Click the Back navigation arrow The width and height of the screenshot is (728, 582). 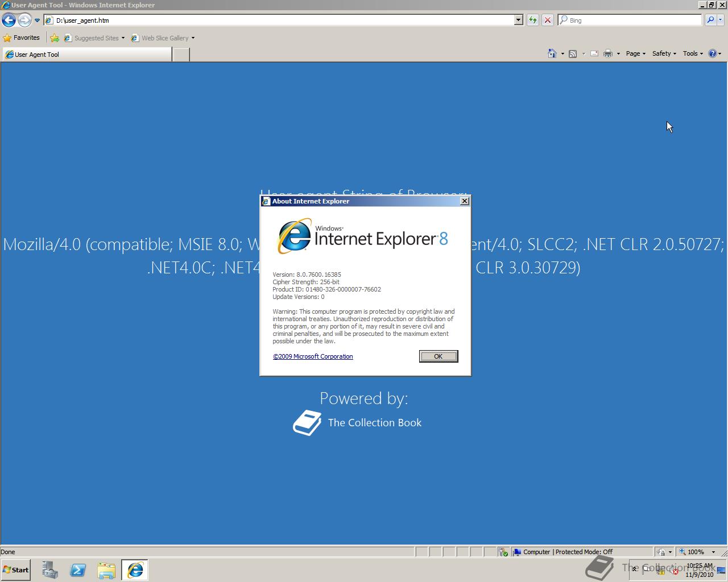9,20
